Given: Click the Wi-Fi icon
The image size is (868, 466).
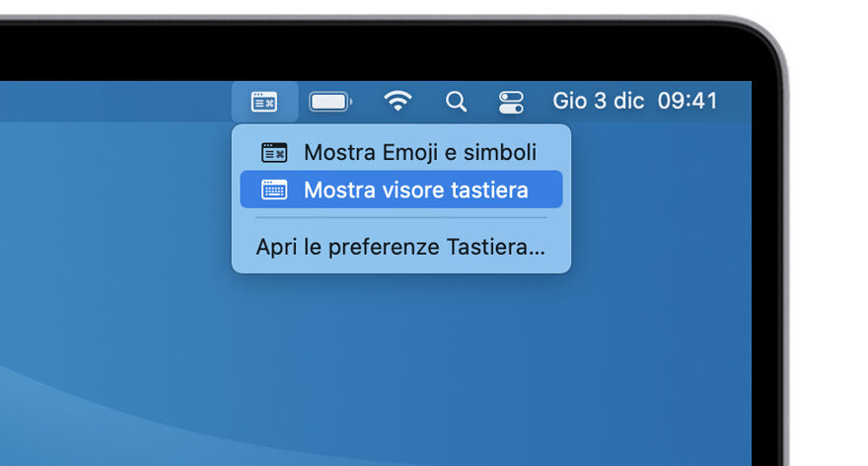Looking at the screenshot, I should (x=398, y=101).
